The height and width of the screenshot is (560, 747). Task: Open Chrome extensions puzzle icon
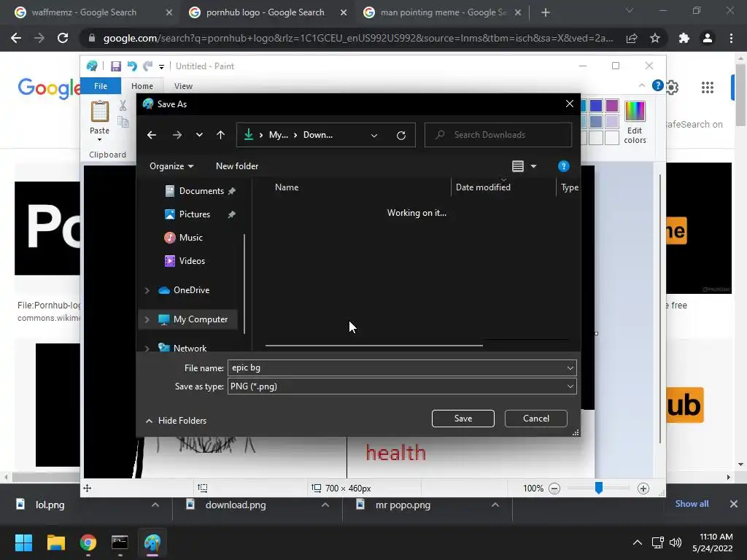684,38
